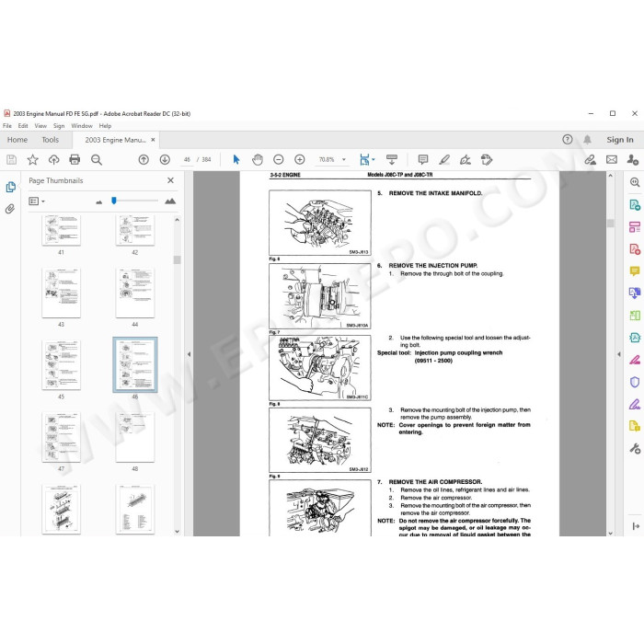Screen dimensions: 644x644
Task: Switch to the Tools tab
Action: [x=50, y=140]
